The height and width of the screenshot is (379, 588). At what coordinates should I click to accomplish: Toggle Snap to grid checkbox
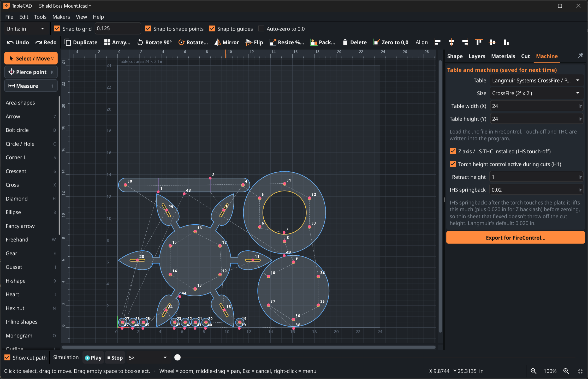pyautogui.click(x=57, y=28)
